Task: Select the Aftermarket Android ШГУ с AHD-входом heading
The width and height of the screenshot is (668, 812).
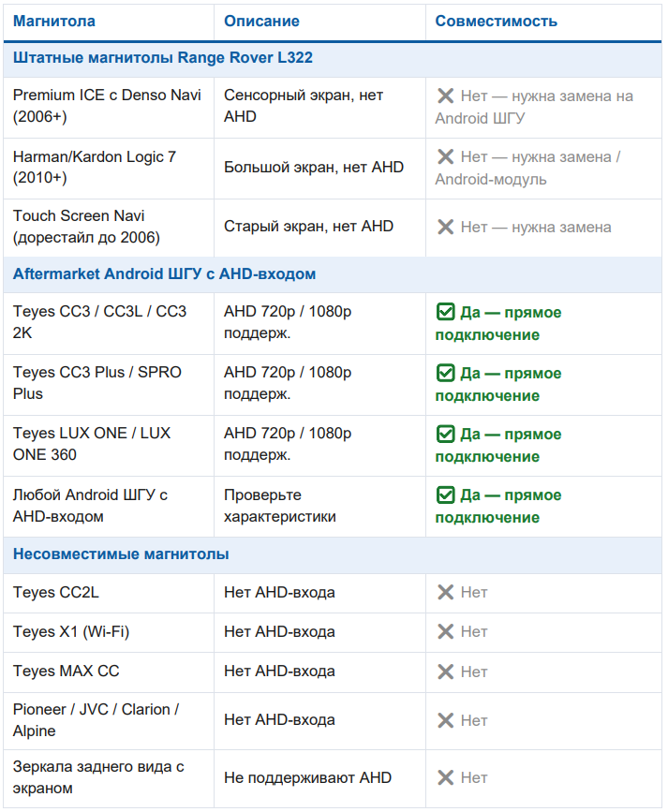Action: [x=164, y=274]
